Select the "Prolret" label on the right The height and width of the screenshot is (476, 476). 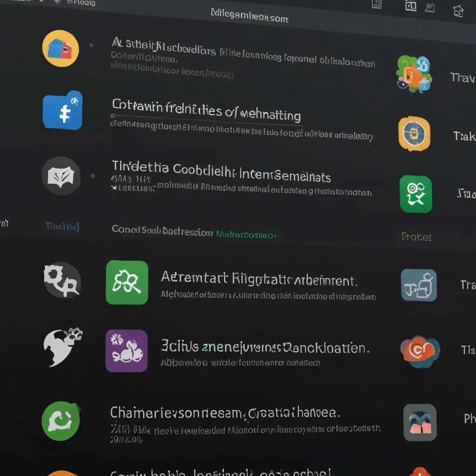click(416, 237)
